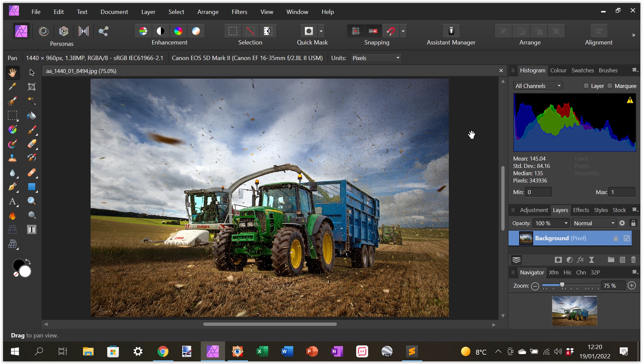Enable the Layer checkbox in the Histogram panel
643x364 pixels.
(x=586, y=86)
